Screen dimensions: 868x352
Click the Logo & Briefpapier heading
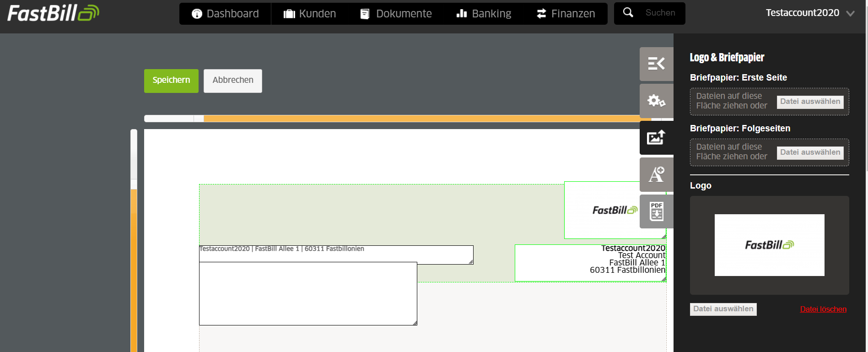[x=727, y=57]
